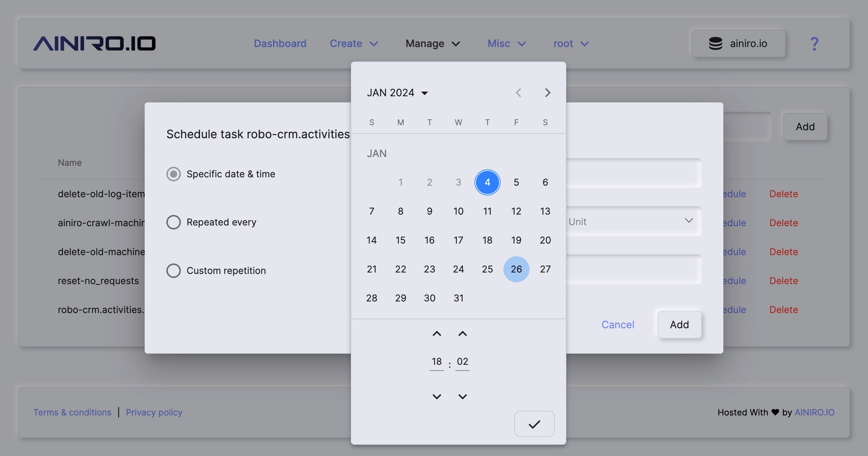The width and height of the screenshot is (868, 456).
Task: Click the previous month arrow in calendar
Action: coord(518,93)
